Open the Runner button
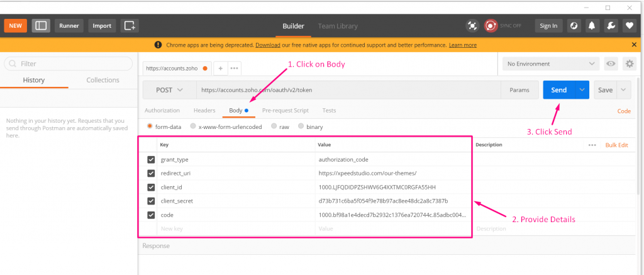This screenshot has width=644, height=275. [x=69, y=25]
